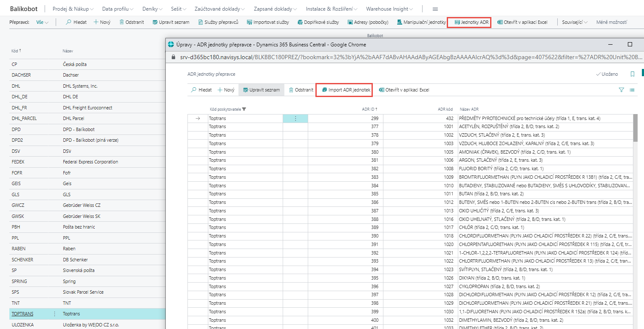The image size is (644, 329).
Task: Expand the Související dropdown
Action: tap(575, 22)
